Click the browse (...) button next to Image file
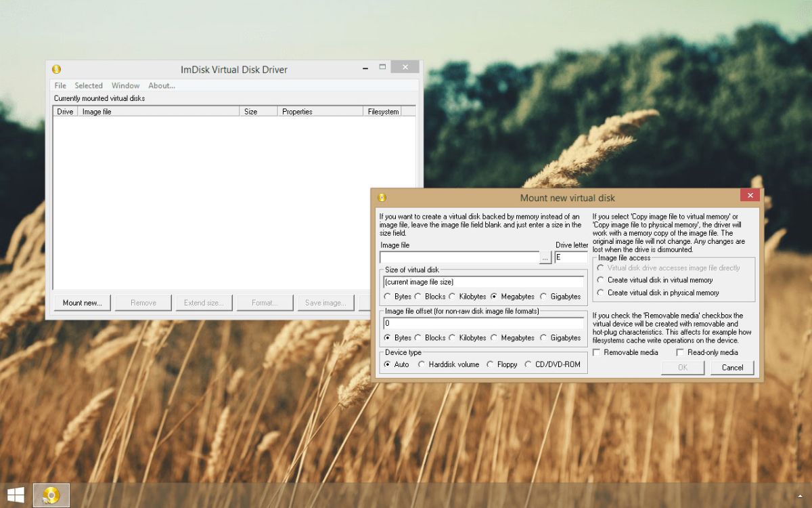The image size is (812, 508). [x=545, y=257]
